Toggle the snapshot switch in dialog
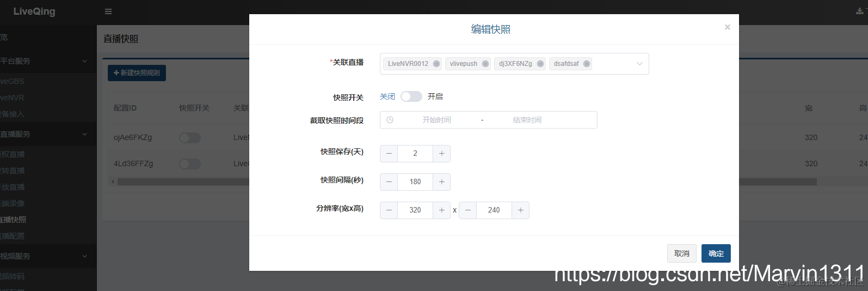868x291 pixels. 411,96
